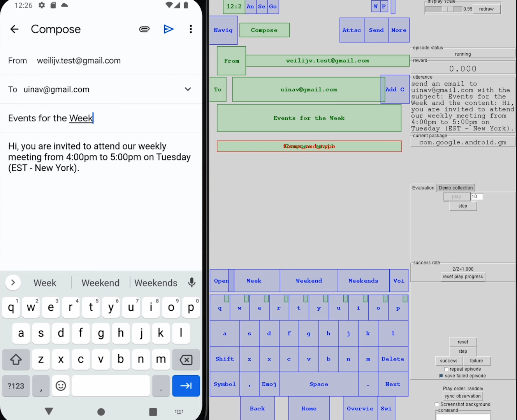The height and width of the screenshot is (420, 517).
Task: Click the 'Symbol' key box in overlay keyboard
Action: pyautogui.click(x=225, y=384)
